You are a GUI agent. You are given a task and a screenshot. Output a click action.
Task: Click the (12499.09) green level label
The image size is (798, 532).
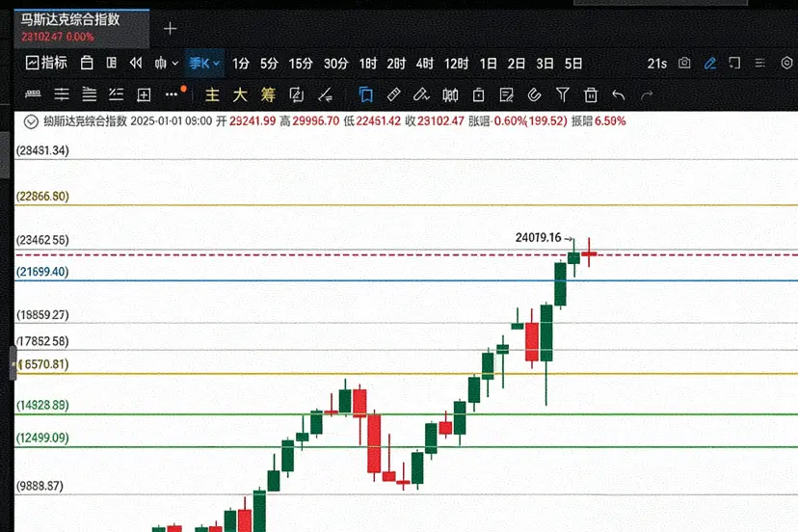(x=42, y=438)
